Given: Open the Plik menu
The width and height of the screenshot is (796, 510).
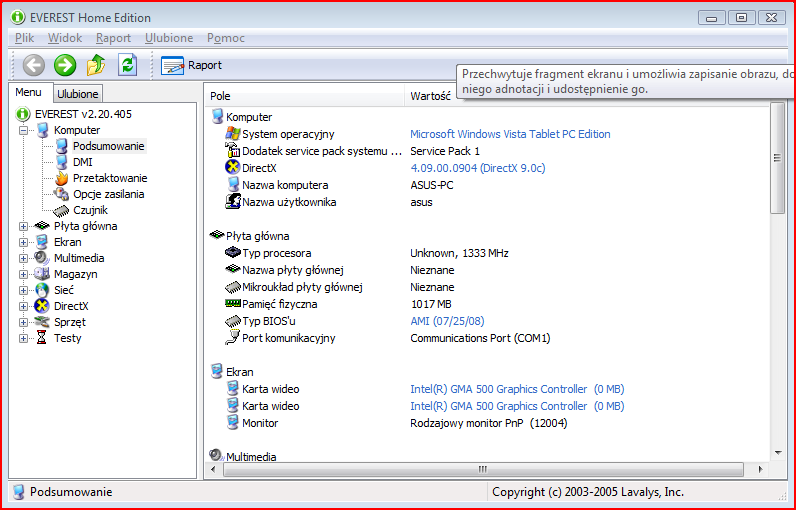Looking at the screenshot, I should coord(24,38).
